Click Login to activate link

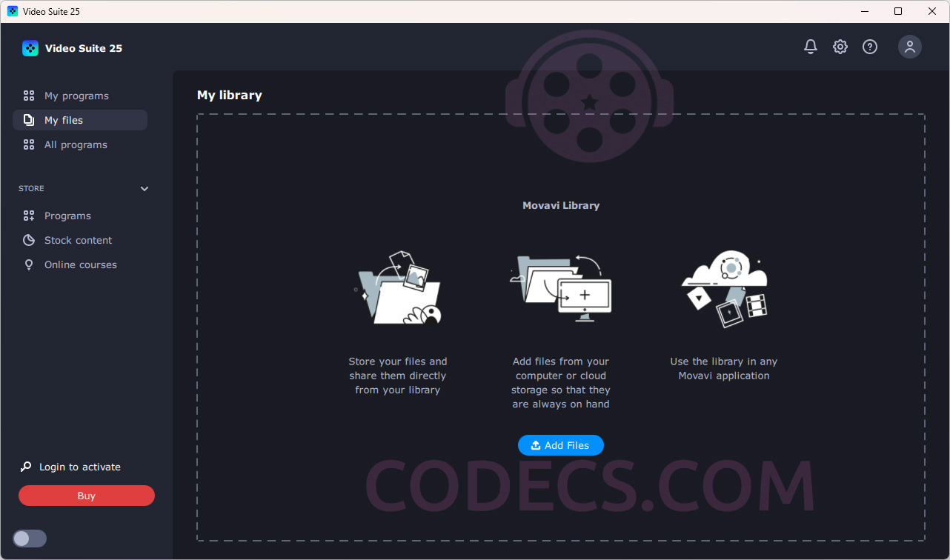point(80,467)
